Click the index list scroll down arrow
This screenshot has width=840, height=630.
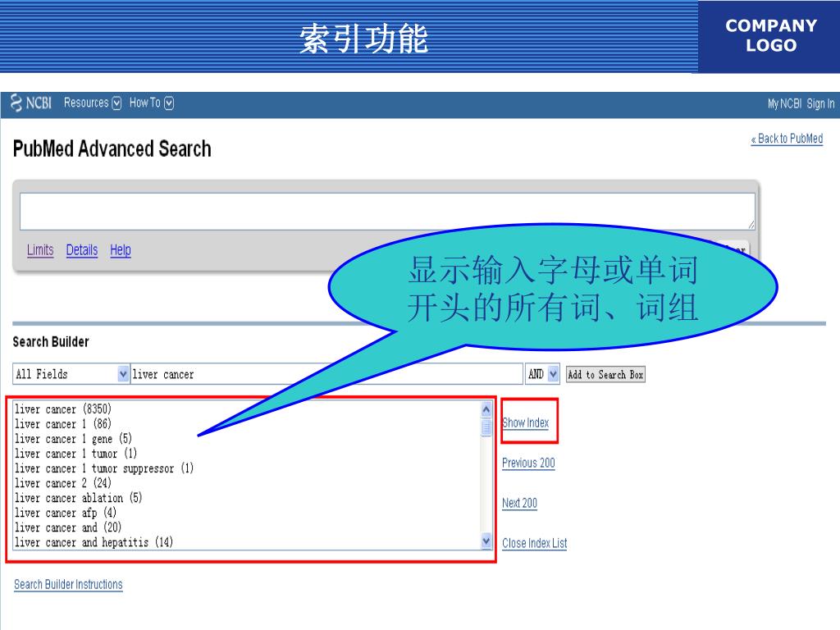[x=486, y=541]
